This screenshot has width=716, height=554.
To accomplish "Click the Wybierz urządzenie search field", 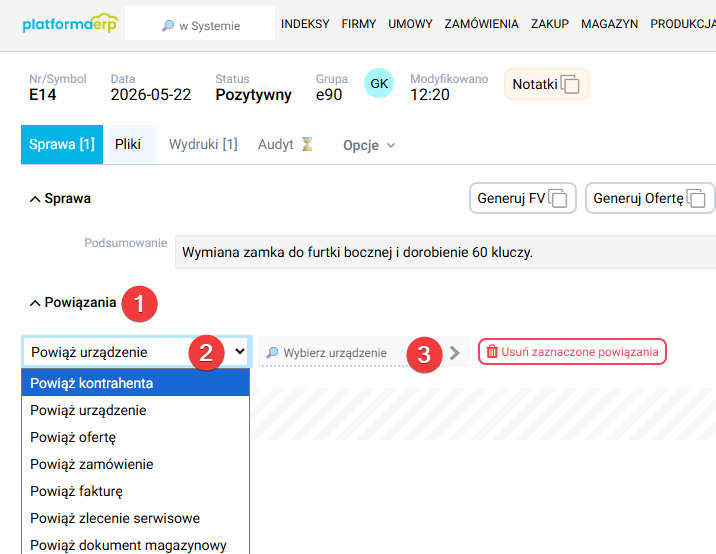I will (x=350, y=352).
